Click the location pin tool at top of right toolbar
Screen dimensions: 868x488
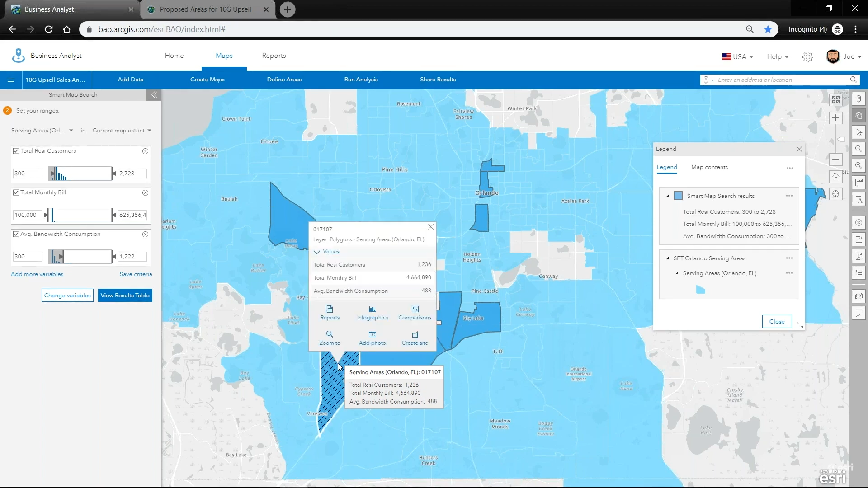(859, 99)
